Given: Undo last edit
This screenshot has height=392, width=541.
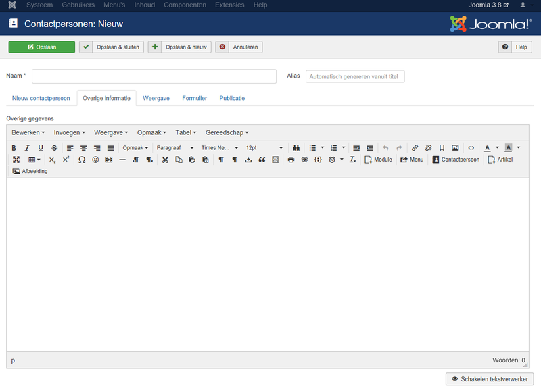Looking at the screenshot, I should tap(385, 148).
